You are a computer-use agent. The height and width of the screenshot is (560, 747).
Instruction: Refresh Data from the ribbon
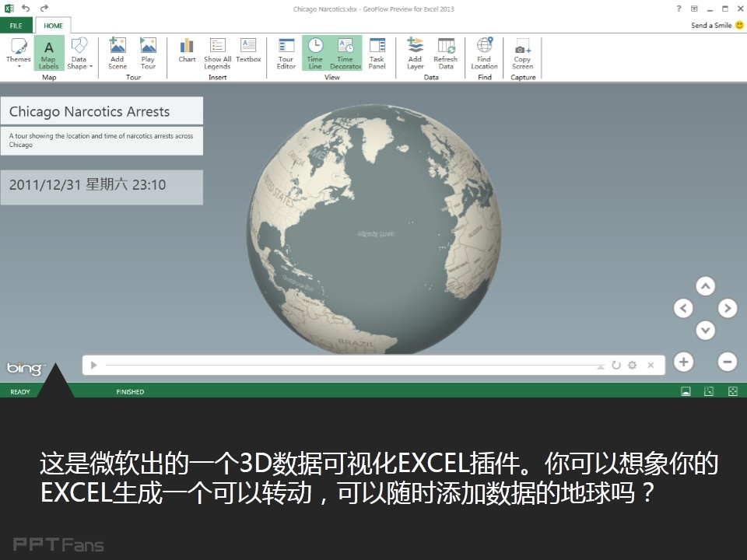tap(446, 52)
